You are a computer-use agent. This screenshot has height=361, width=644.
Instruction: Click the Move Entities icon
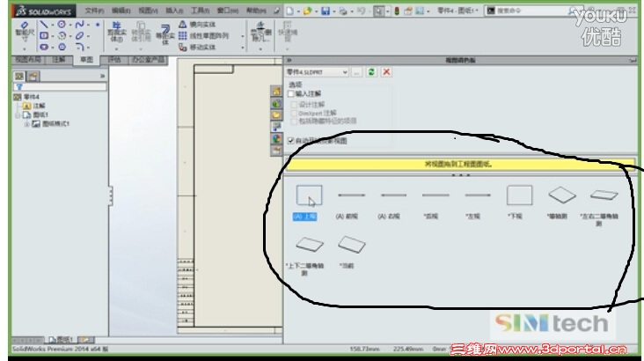(183, 47)
